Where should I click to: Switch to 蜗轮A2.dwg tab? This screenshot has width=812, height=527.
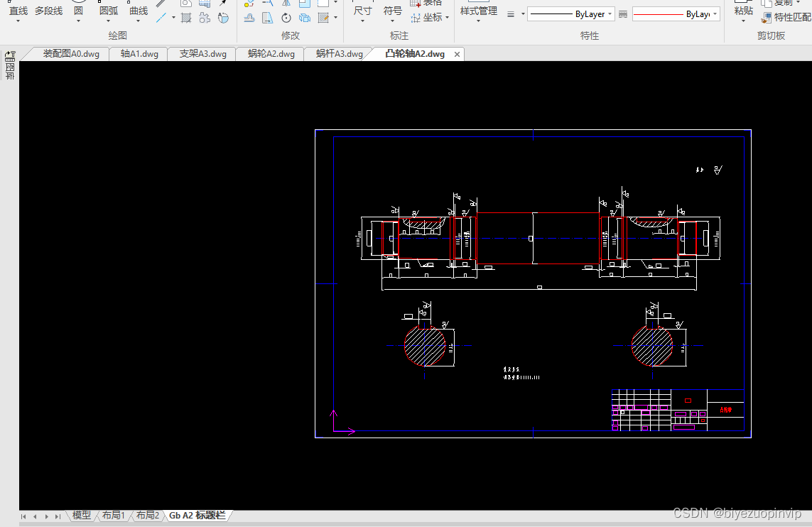271,54
